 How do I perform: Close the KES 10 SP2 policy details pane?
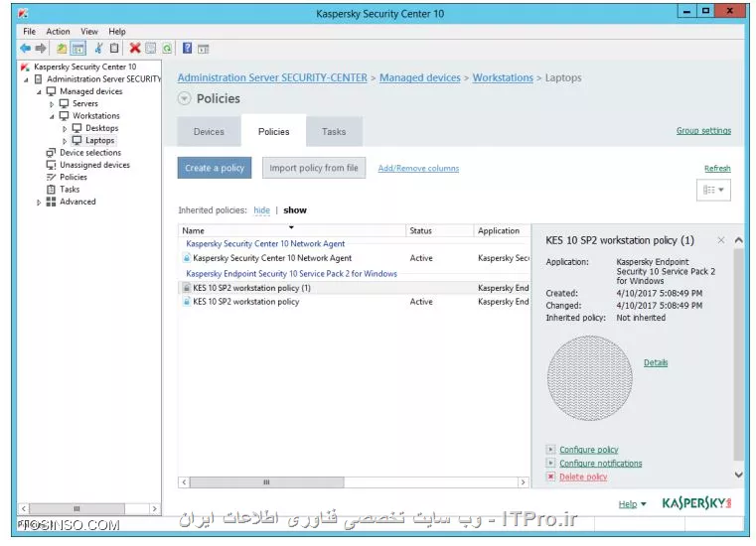coord(721,240)
